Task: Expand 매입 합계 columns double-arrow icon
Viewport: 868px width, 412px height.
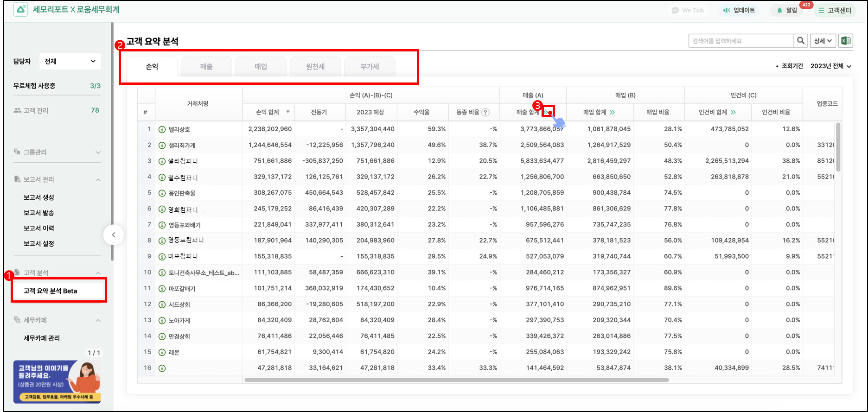Action: click(x=613, y=112)
